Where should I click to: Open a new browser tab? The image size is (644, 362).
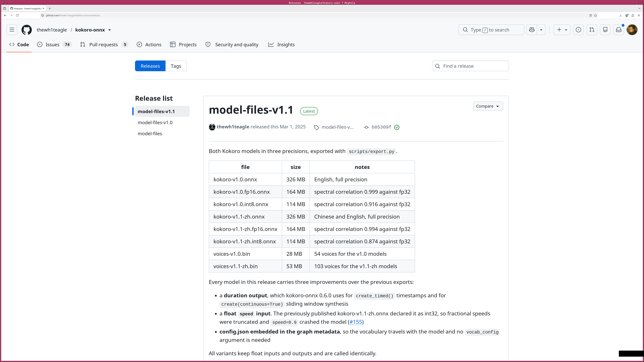[x=50, y=9]
